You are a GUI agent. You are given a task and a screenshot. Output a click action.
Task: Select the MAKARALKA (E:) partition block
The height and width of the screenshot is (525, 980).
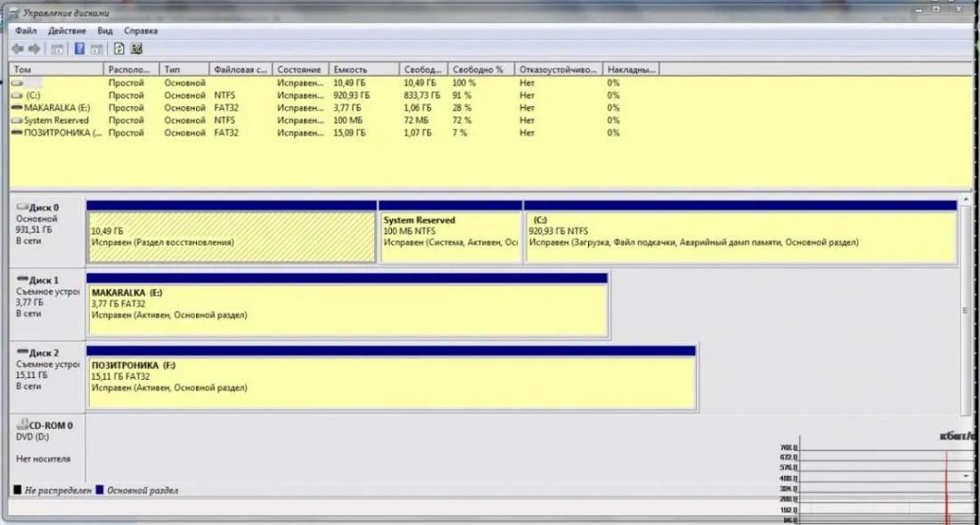[x=347, y=310]
